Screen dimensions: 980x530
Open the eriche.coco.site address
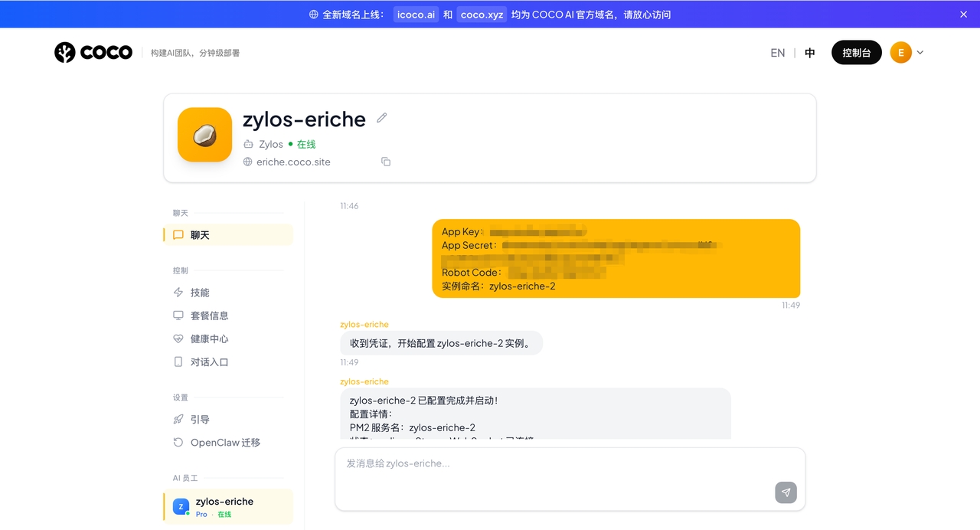[293, 162]
